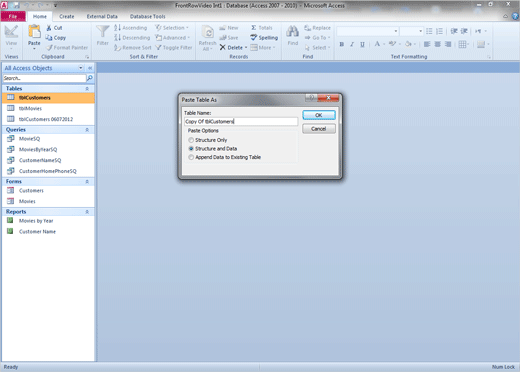
Task: Open the Selection filter dropdown
Action: tap(172, 28)
